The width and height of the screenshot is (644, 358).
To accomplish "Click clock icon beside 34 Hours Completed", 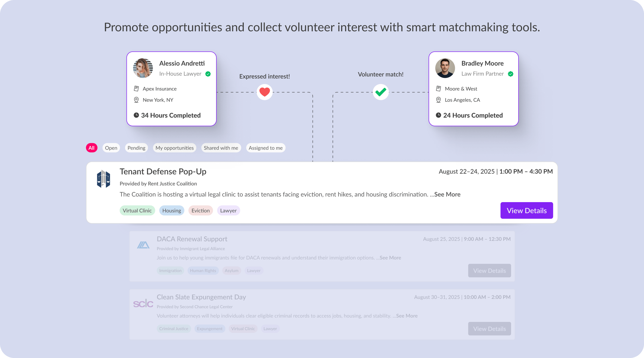I will [x=136, y=115].
